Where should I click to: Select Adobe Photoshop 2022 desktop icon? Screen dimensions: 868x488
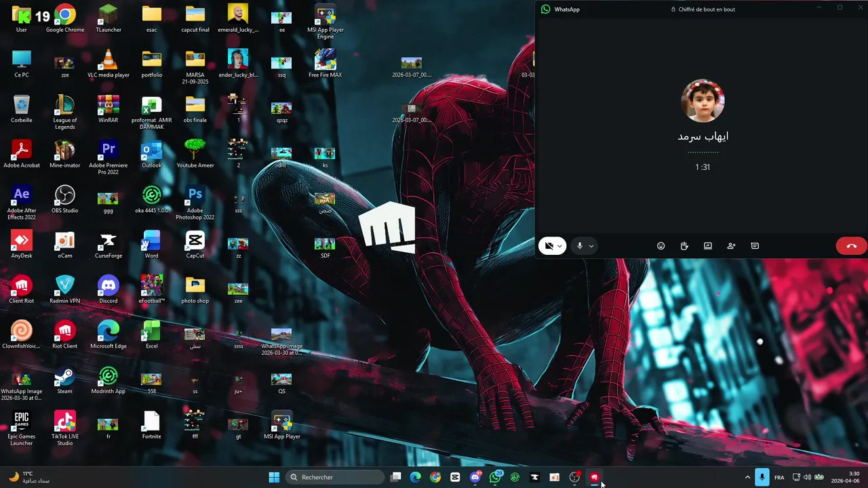(195, 203)
